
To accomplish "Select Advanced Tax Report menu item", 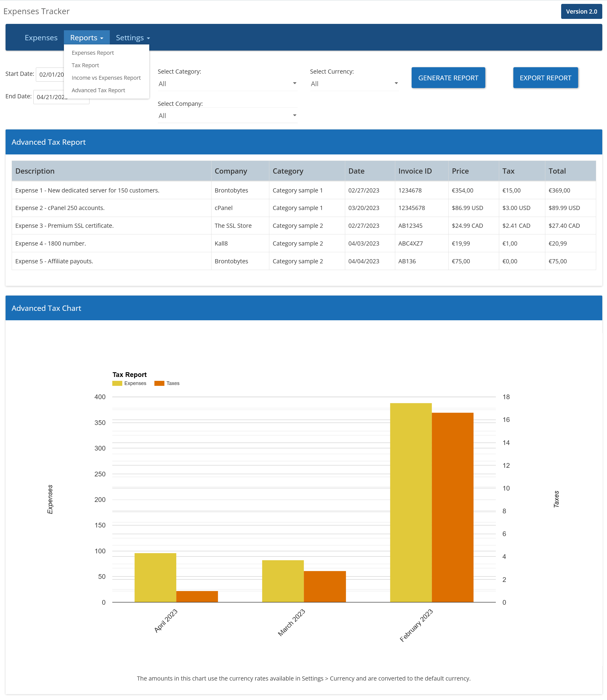I will [x=98, y=90].
